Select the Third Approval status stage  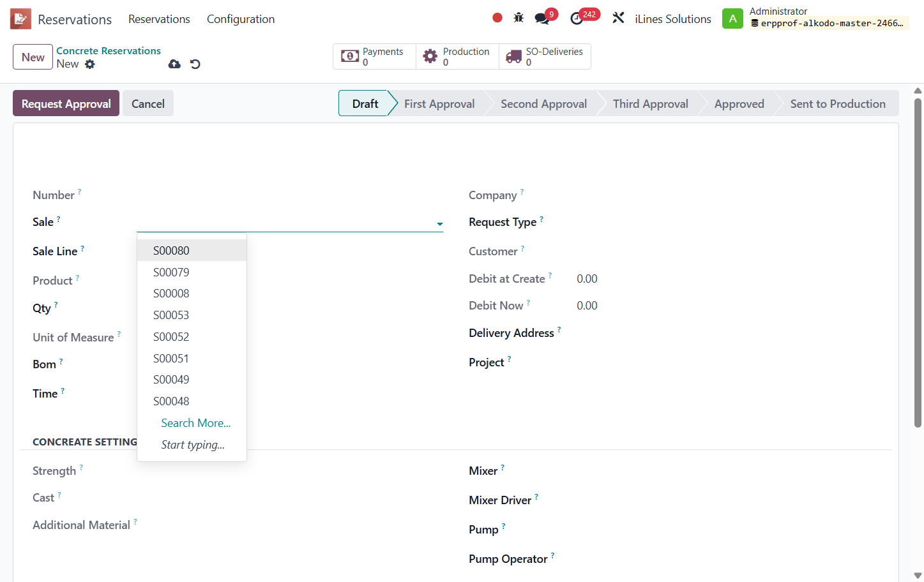[x=650, y=103]
